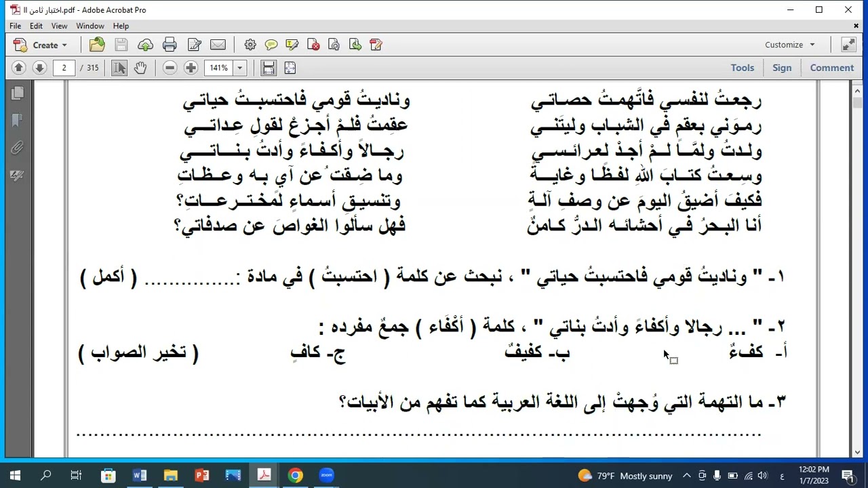Click the Open file folder icon
This screenshot has height=488, width=868.
click(97, 45)
